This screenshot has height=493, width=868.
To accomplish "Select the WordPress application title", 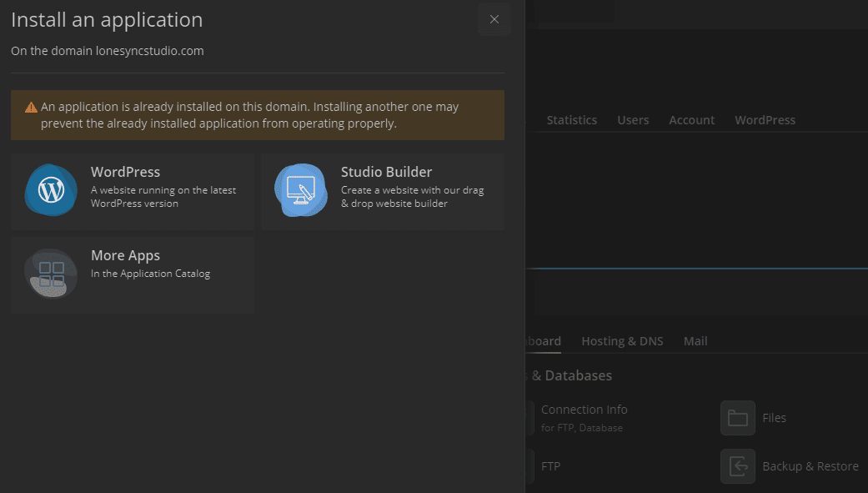I will 125,172.
